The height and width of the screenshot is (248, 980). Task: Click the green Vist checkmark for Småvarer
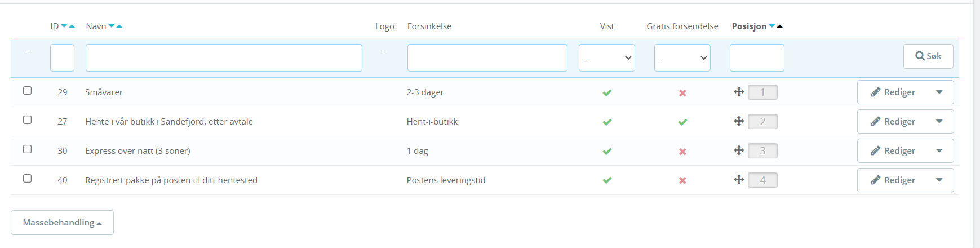[x=607, y=92]
